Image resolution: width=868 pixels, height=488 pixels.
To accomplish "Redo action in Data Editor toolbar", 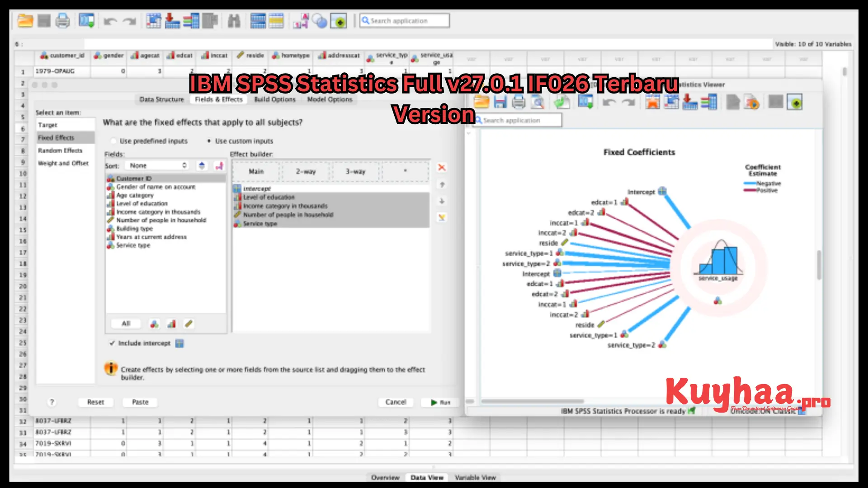I will coord(130,21).
